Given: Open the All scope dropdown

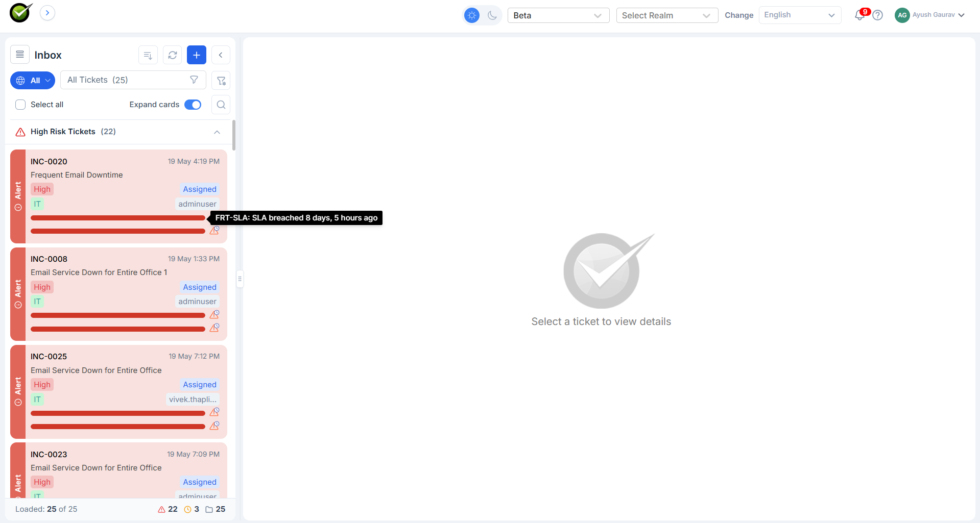Looking at the screenshot, I should pos(33,81).
